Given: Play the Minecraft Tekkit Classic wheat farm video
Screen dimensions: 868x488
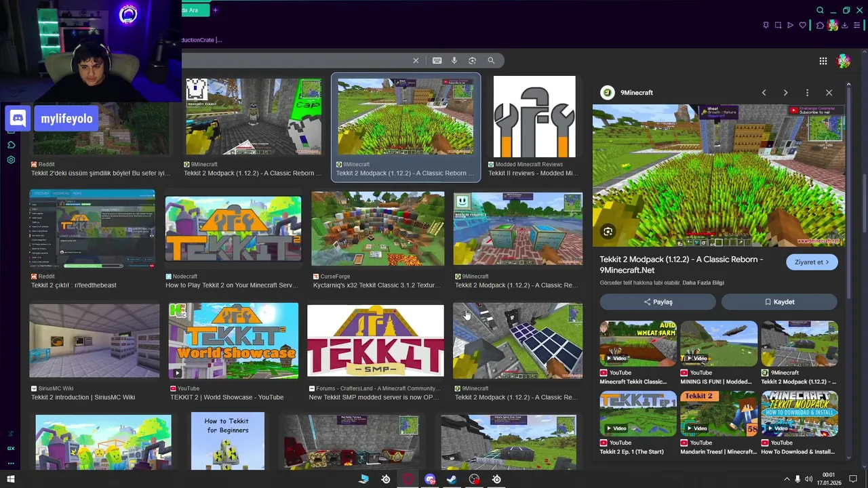Looking at the screenshot, I should [638, 343].
